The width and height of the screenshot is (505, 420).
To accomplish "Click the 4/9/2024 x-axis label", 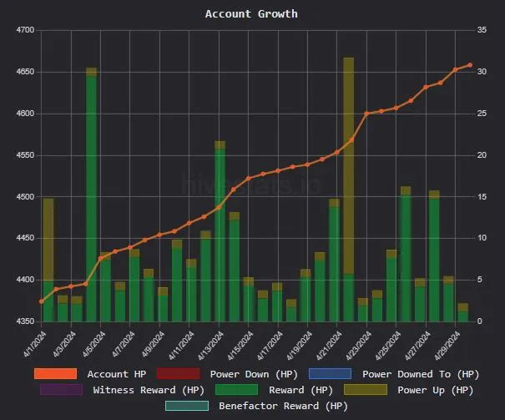I will [x=154, y=344].
